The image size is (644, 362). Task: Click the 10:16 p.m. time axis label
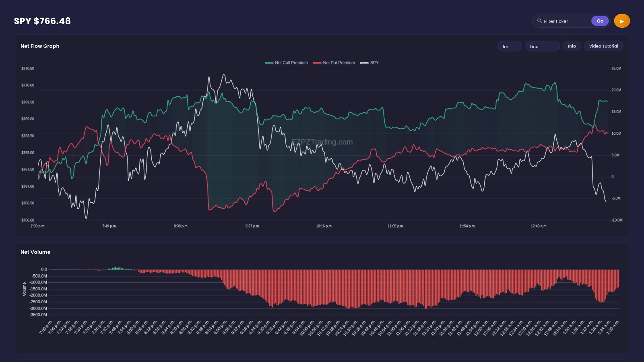[324, 226]
